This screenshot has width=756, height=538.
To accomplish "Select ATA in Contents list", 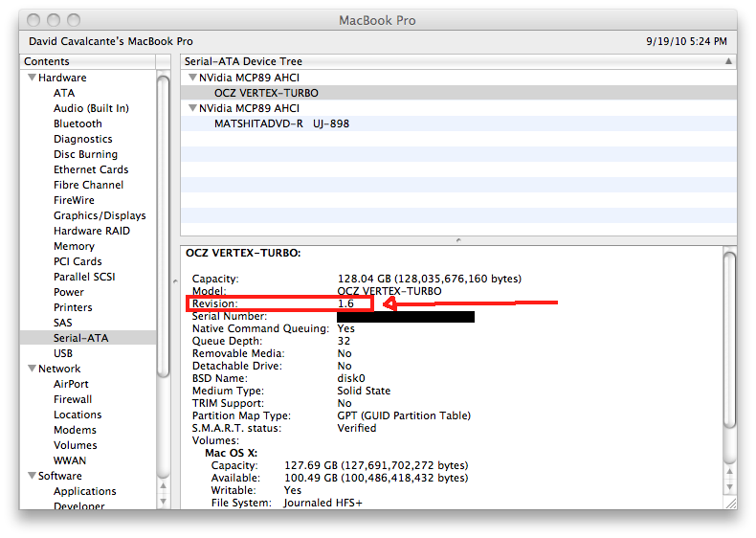I will (x=64, y=93).
